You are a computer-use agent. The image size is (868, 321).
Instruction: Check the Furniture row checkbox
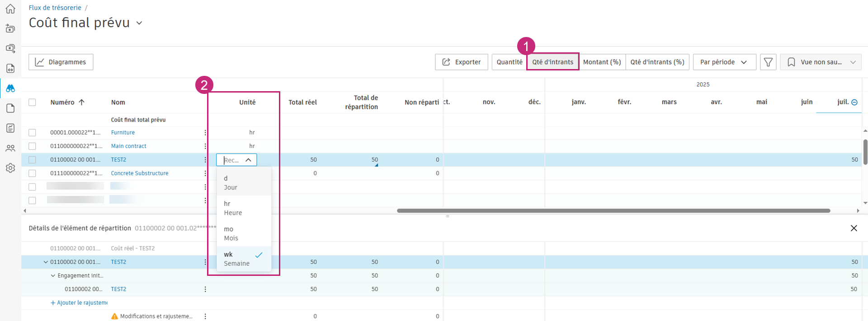tap(32, 133)
